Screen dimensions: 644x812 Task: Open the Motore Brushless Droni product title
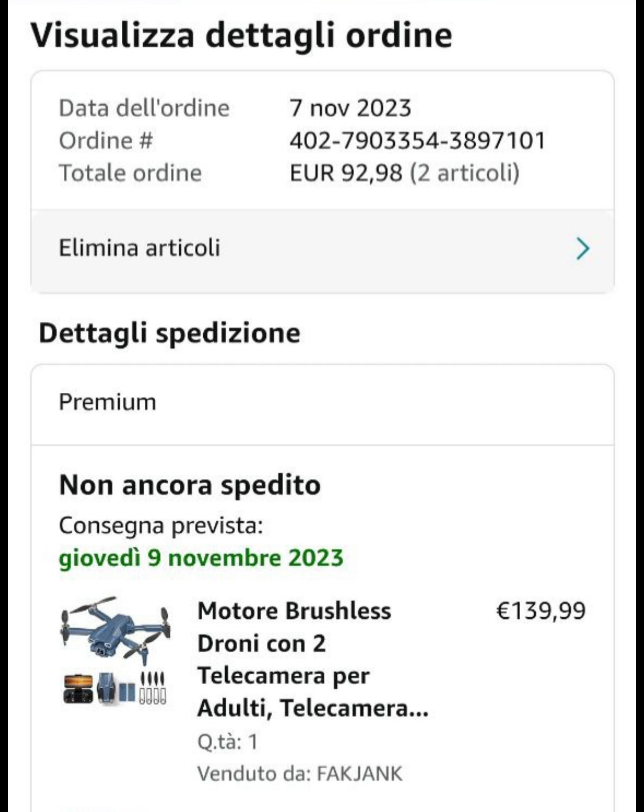pyautogui.click(x=313, y=659)
